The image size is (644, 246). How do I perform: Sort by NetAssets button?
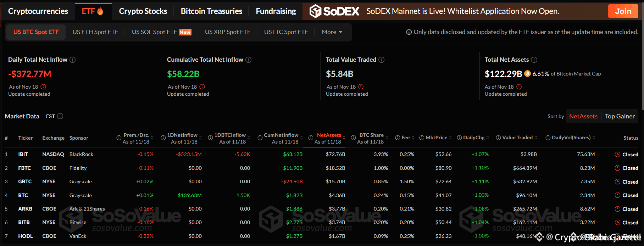tap(583, 116)
